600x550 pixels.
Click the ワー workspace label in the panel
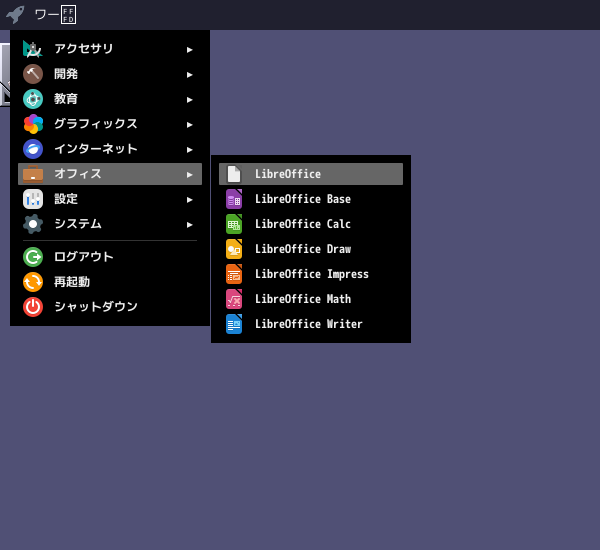coord(55,15)
